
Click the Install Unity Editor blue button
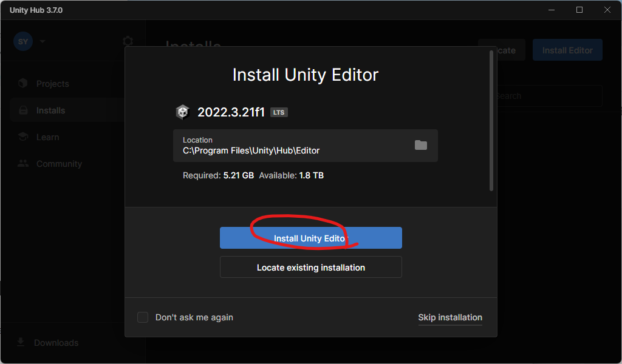(x=310, y=238)
